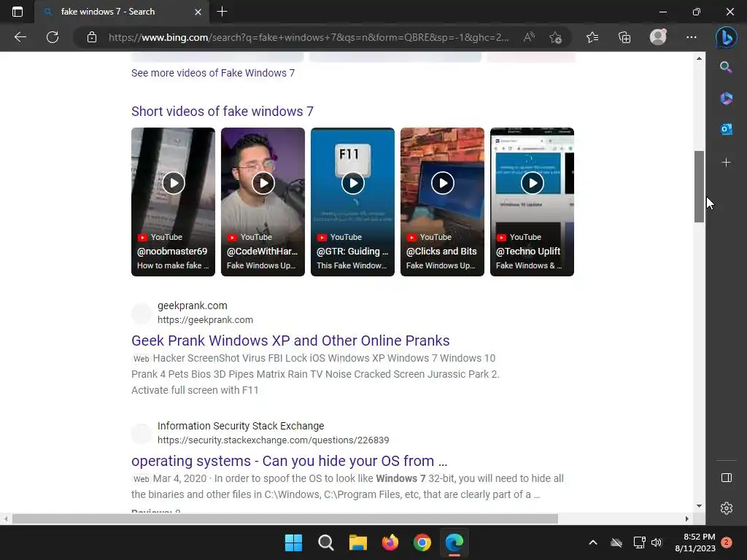This screenshot has height=560, width=747.
Task: Open sidebar Search tool
Action: tap(726, 67)
